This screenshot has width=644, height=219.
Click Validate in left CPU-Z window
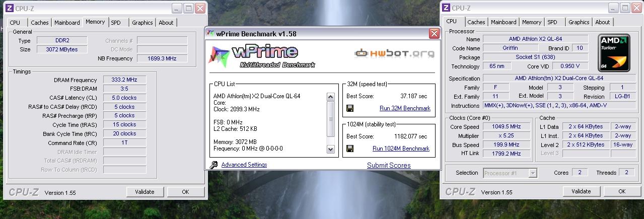click(x=145, y=192)
